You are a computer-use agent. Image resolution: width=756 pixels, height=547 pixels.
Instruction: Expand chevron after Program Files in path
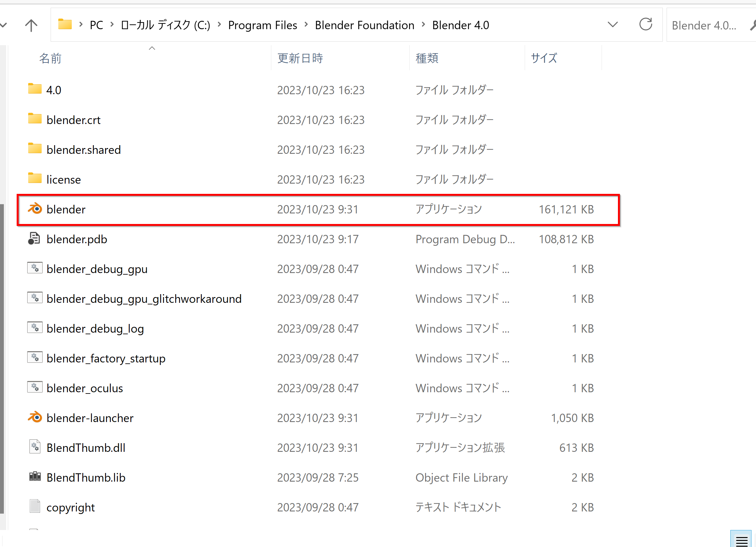(x=306, y=25)
